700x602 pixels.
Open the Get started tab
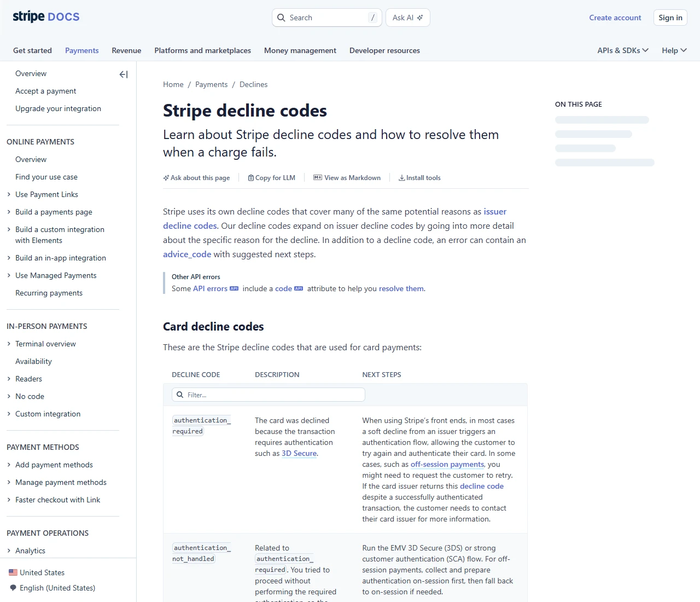point(32,50)
